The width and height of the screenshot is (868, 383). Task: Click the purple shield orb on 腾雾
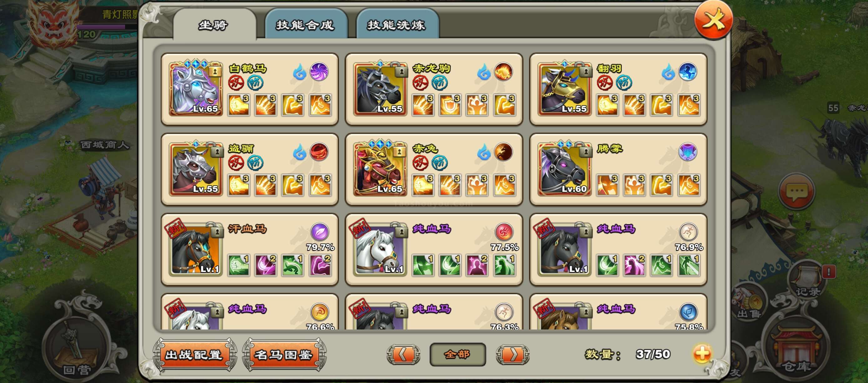(688, 152)
